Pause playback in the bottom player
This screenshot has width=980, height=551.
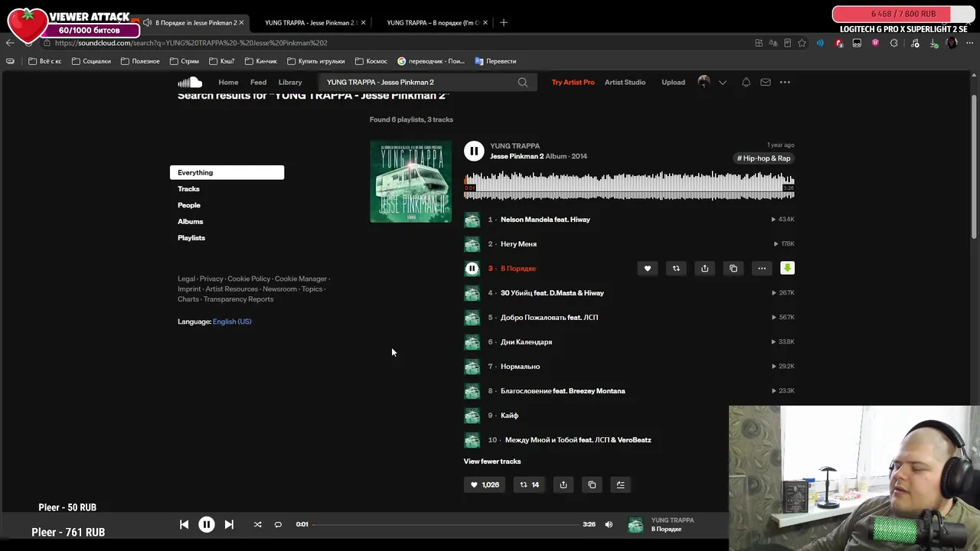click(207, 524)
